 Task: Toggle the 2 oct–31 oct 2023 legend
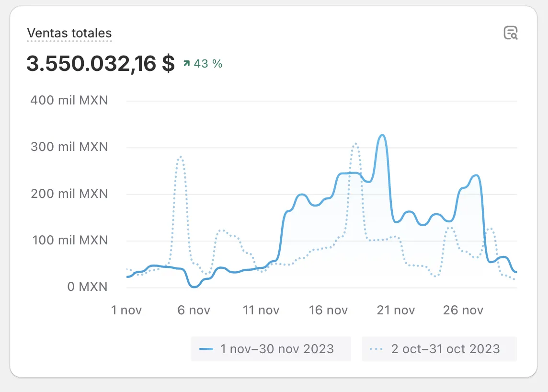439,349
